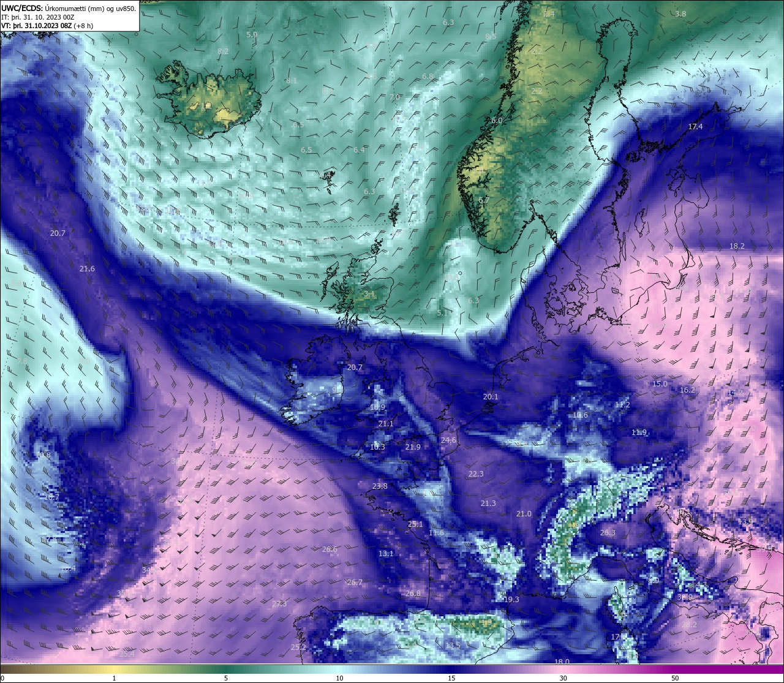Click the 11.2 value over Germany
This screenshot has width=784, height=683.
tap(622, 405)
